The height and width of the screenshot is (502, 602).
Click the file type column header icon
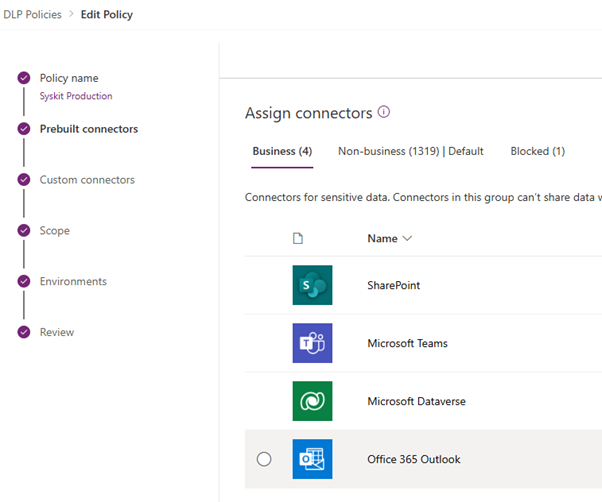pos(298,238)
